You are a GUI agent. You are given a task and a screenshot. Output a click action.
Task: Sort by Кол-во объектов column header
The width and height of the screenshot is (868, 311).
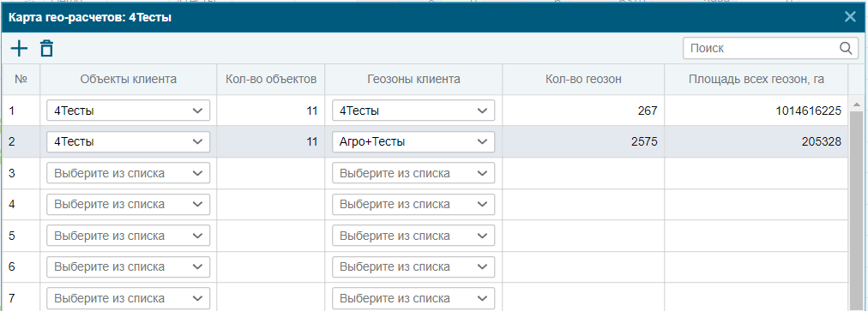[x=271, y=79]
